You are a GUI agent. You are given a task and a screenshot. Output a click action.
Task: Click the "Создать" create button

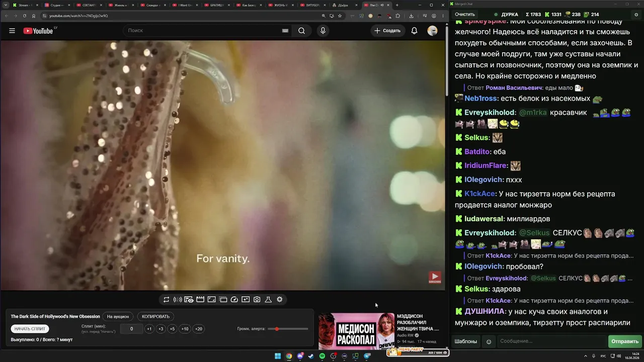(x=387, y=31)
